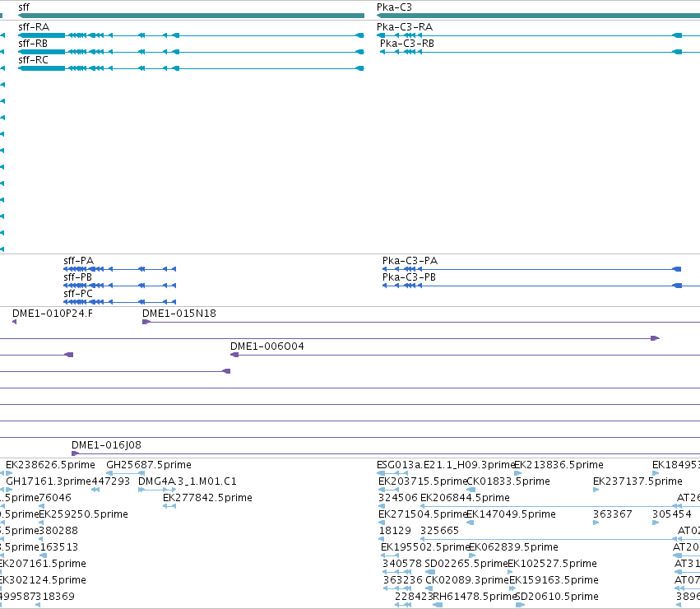Select the 447293 EST label
Screen dimensions: 700x609
(x=111, y=481)
